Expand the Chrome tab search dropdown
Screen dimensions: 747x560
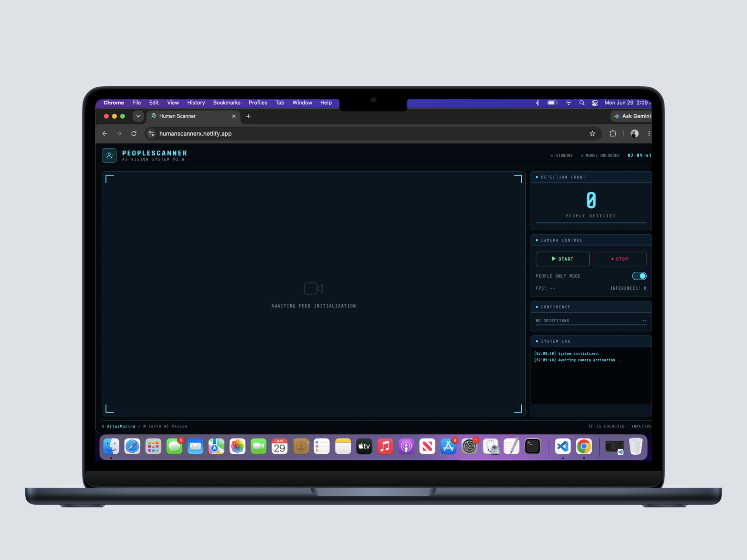[x=138, y=116]
